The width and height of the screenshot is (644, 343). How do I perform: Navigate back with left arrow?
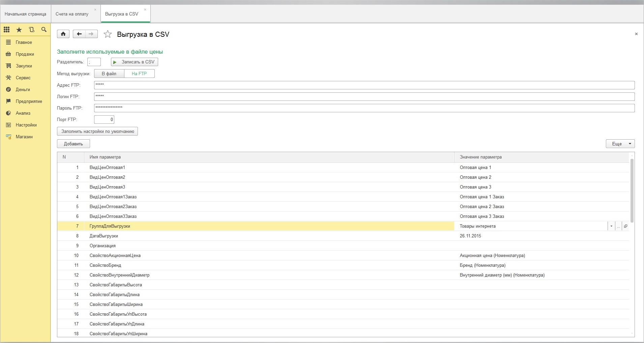pyautogui.click(x=79, y=34)
